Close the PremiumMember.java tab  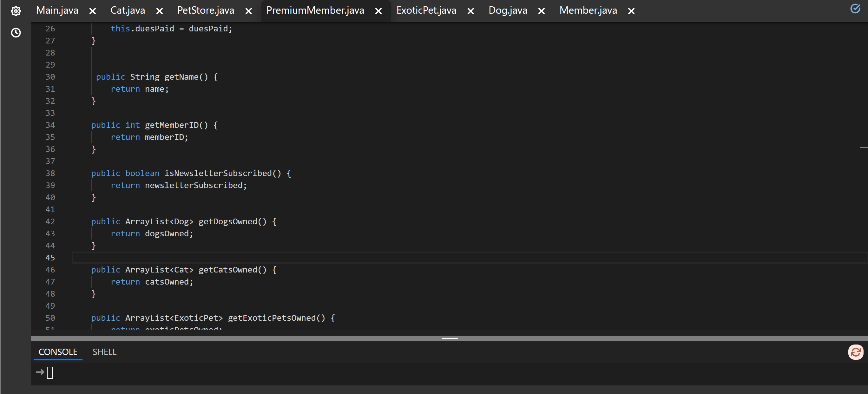378,11
